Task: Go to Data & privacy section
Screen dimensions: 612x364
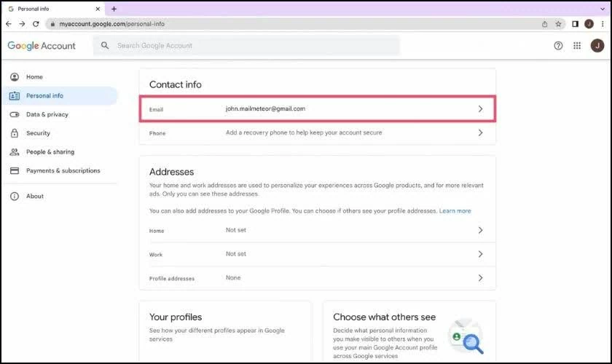Action: coord(47,114)
